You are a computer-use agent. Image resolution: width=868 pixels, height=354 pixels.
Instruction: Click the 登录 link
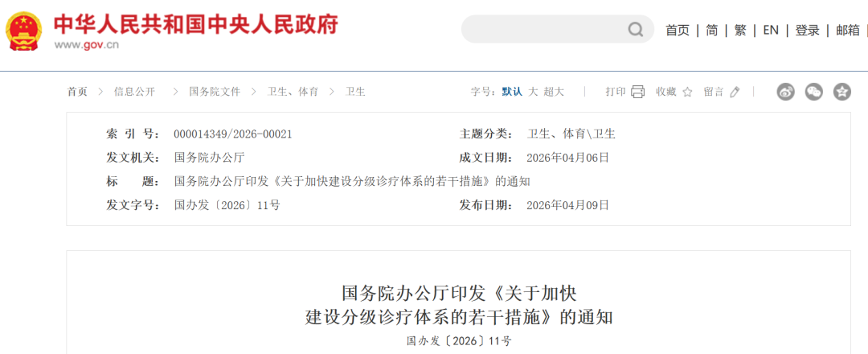point(807,30)
